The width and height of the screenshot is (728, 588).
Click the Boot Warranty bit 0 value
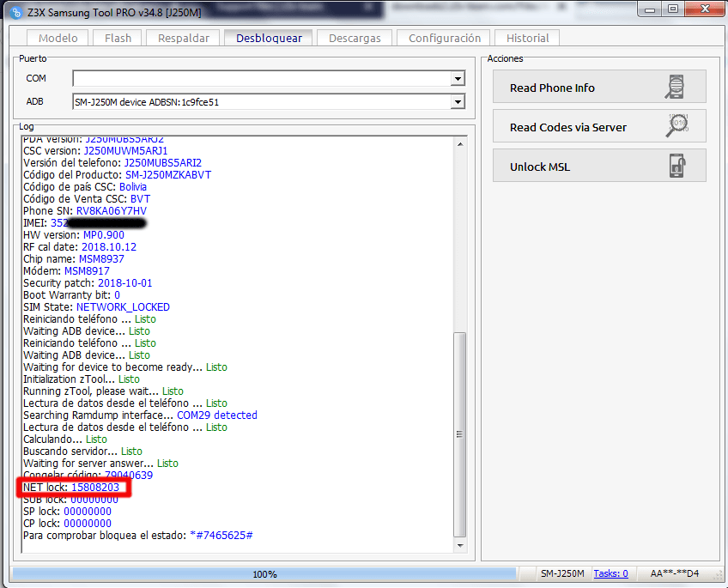[117, 295]
